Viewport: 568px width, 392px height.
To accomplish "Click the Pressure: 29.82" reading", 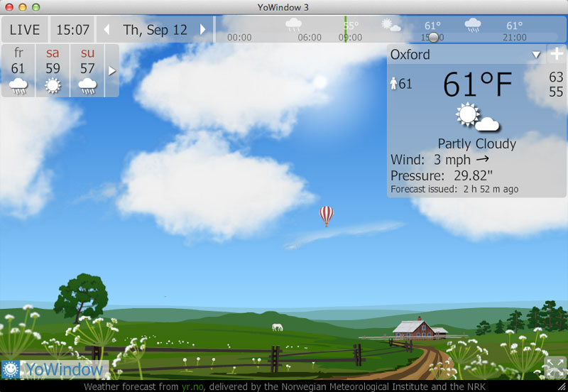I will [x=441, y=175].
